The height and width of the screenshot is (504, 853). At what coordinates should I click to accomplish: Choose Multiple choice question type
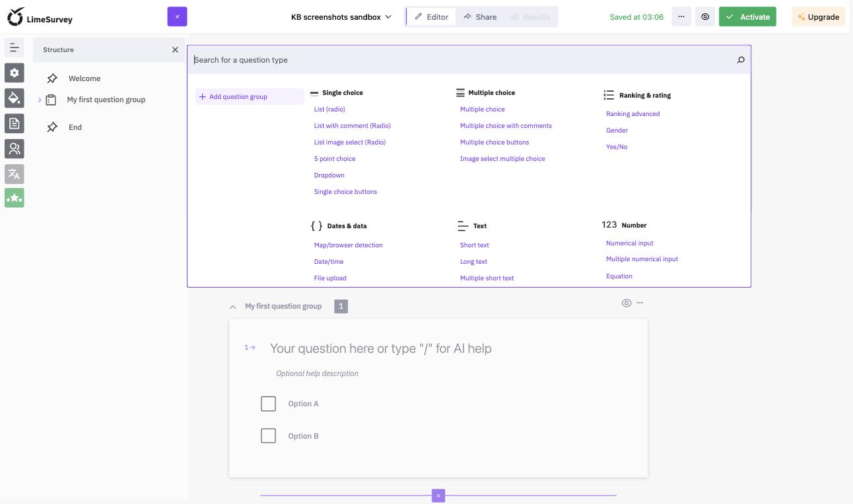coord(483,110)
